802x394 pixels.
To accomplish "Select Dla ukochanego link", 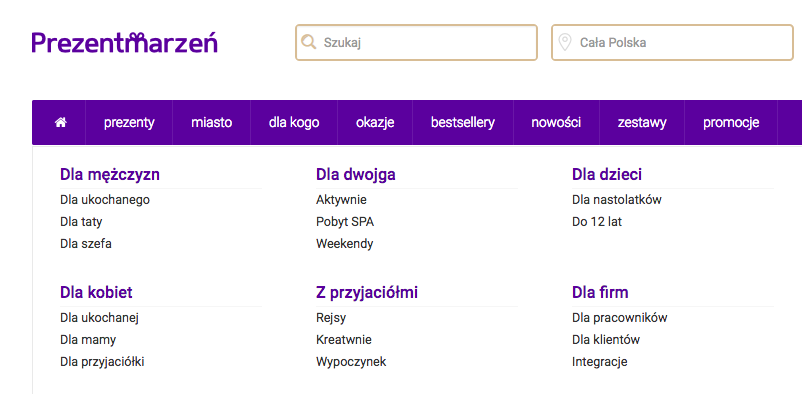I will click(105, 200).
